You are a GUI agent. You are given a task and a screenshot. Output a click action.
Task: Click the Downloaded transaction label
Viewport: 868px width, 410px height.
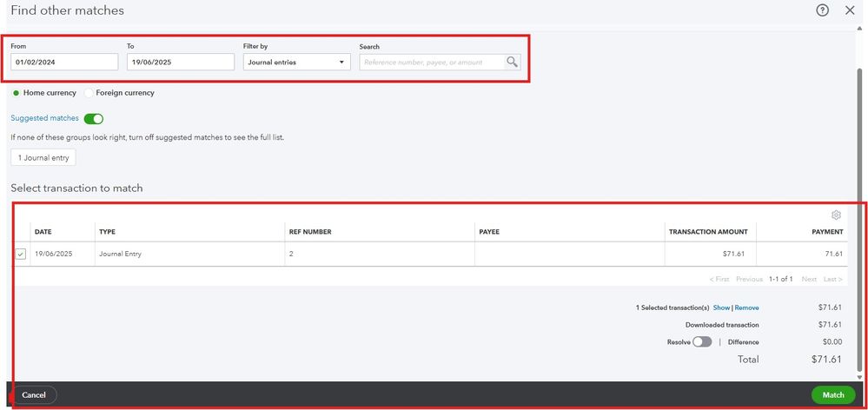[722, 325]
